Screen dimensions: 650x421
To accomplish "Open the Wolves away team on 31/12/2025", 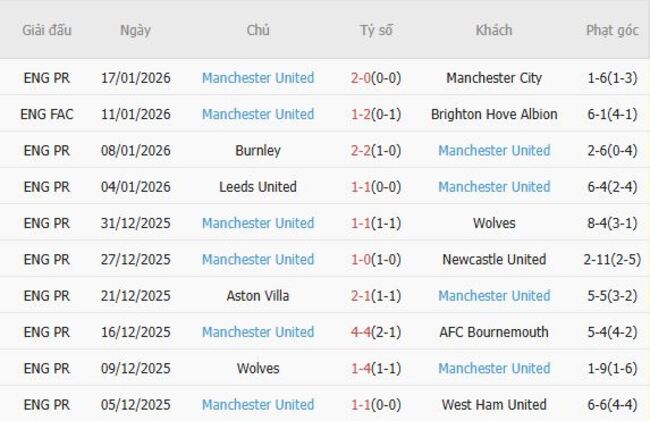I will pos(494,223).
